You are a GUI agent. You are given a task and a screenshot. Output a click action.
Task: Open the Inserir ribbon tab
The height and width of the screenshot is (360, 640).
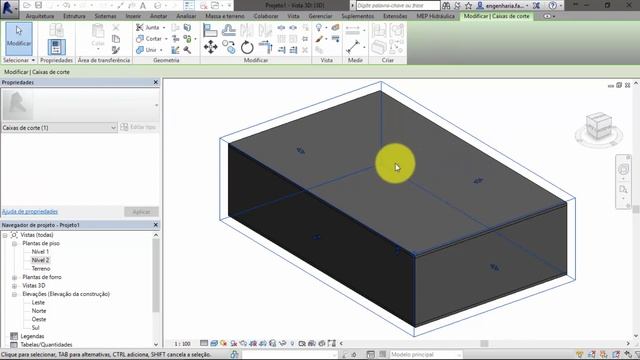tap(133, 16)
